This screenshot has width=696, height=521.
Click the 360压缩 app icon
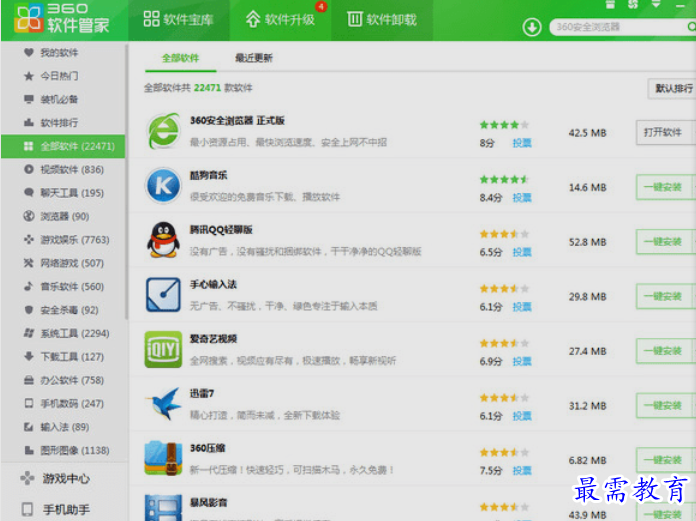coord(163,458)
